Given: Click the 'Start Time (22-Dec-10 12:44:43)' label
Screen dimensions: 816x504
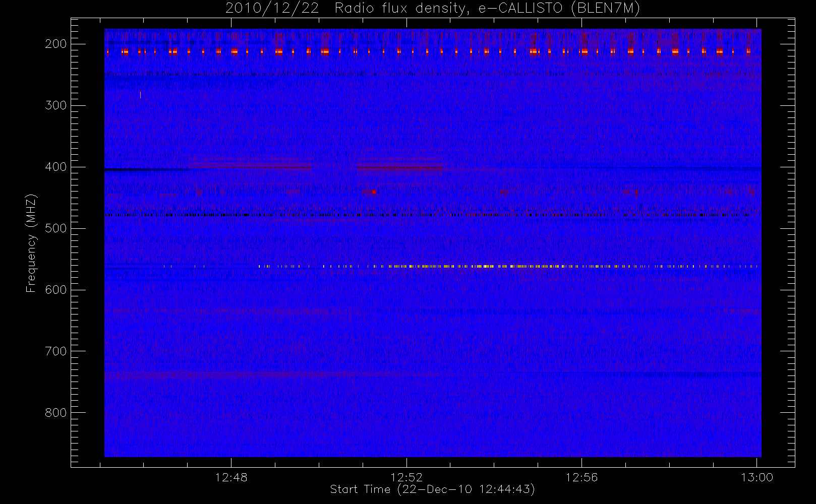Looking at the screenshot, I should 432,489.
